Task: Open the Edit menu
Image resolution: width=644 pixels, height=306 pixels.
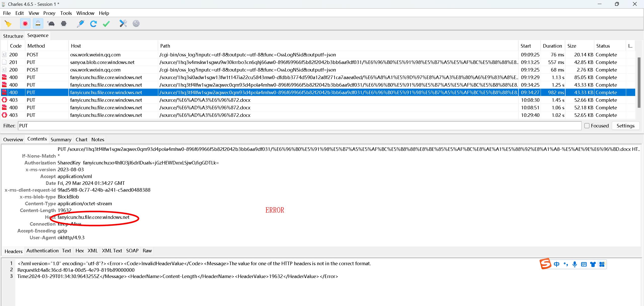Action: pos(20,13)
